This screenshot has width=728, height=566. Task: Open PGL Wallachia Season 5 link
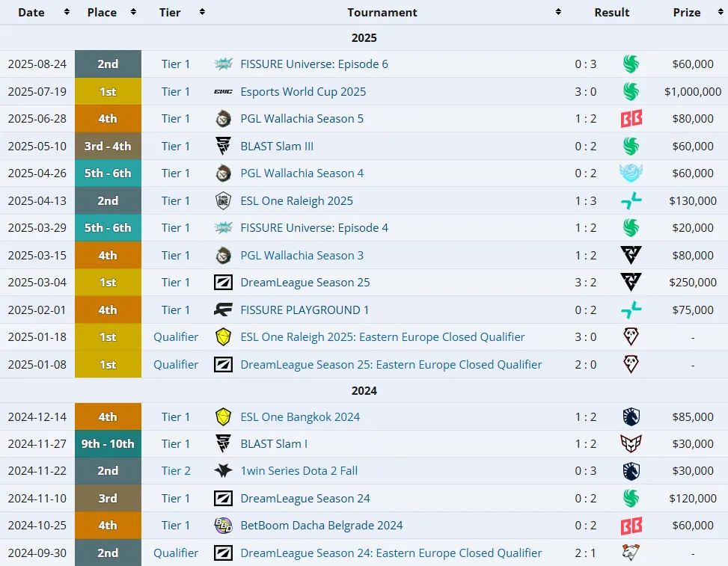pos(302,119)
